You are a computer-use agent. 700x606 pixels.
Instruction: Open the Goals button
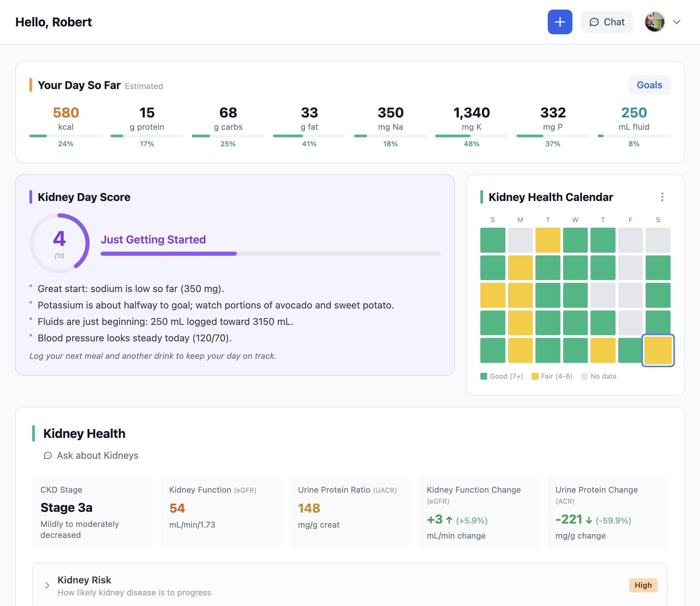[649, 85]
